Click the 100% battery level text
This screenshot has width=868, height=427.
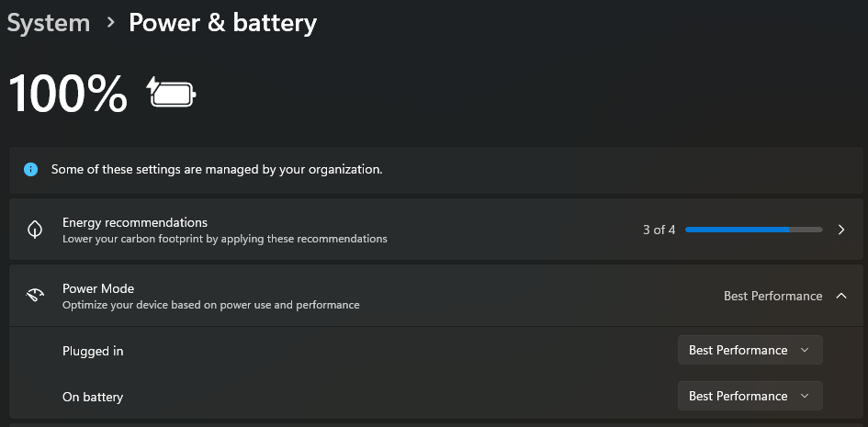68,94
